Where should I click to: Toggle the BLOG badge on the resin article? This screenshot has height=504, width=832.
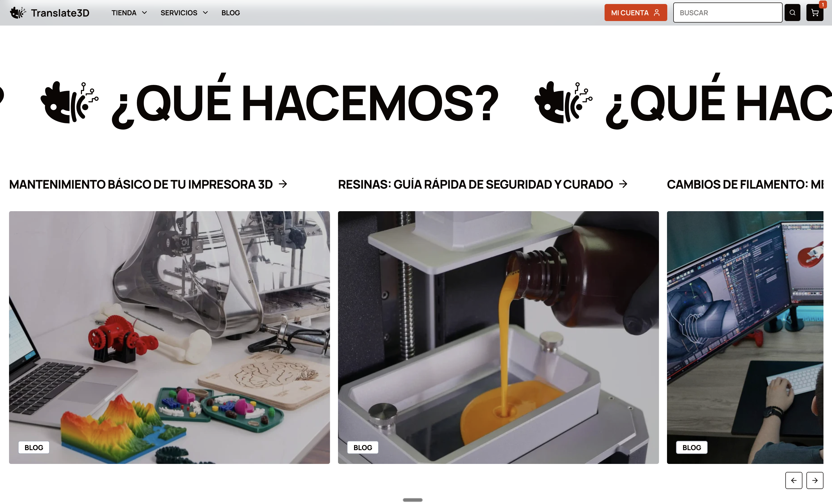point(363,447)
